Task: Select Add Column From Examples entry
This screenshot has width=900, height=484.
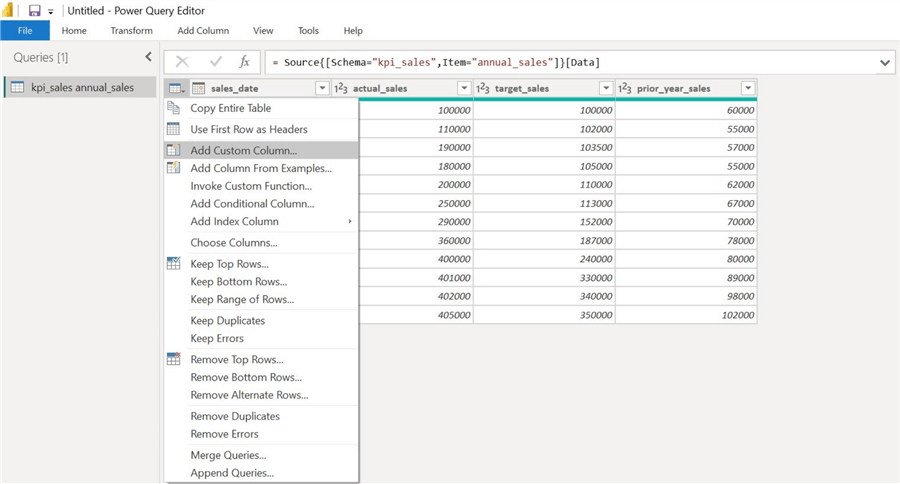Action: pyautogui.click(x=261, y=168)
